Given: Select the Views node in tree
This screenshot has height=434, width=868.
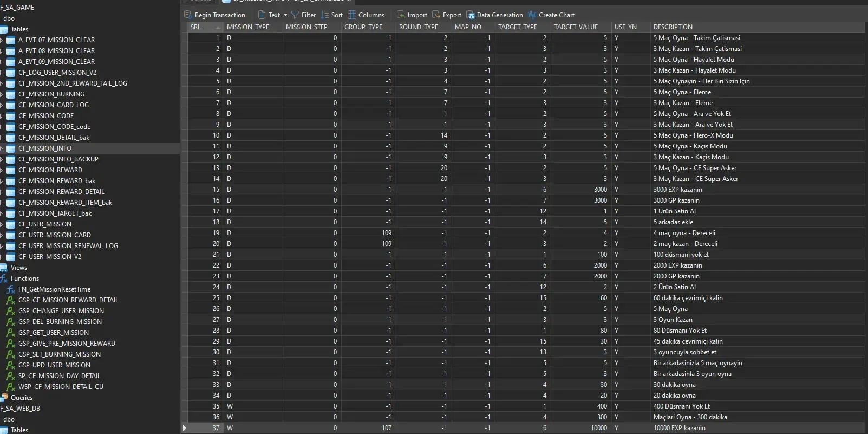Looking at the screenshot, I should [18, 268].
